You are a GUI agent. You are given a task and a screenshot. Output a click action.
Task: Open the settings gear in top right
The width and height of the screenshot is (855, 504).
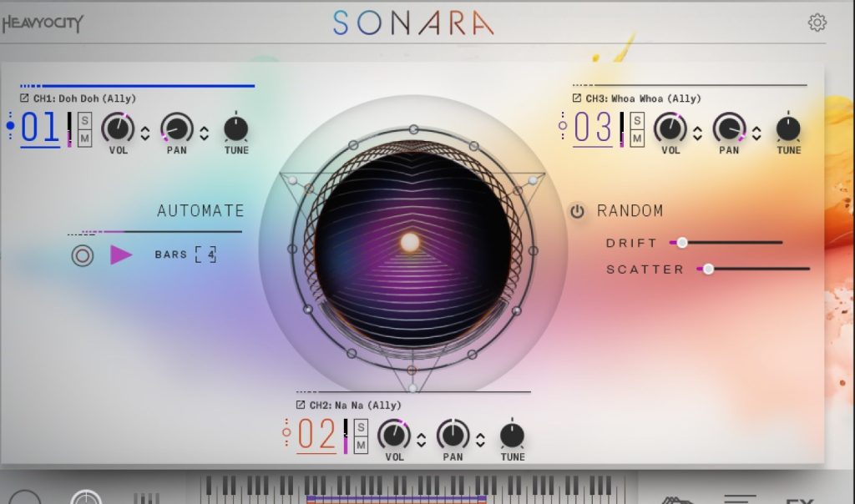817,23
